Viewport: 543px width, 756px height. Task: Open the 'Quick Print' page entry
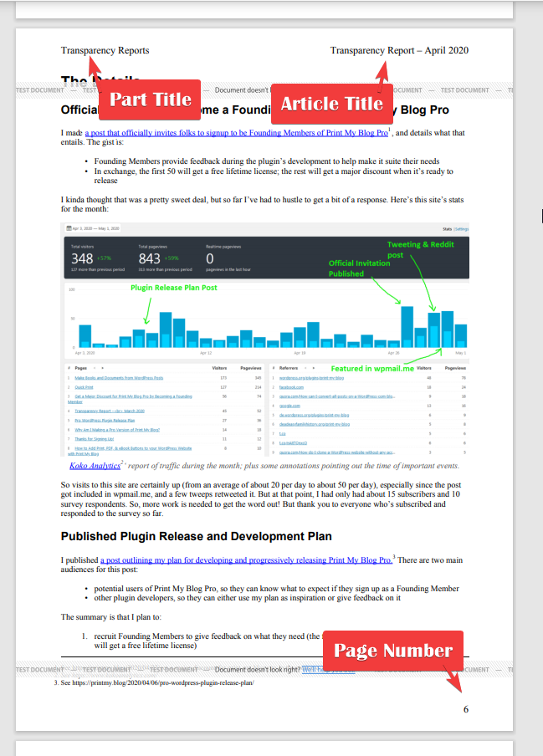84,387
